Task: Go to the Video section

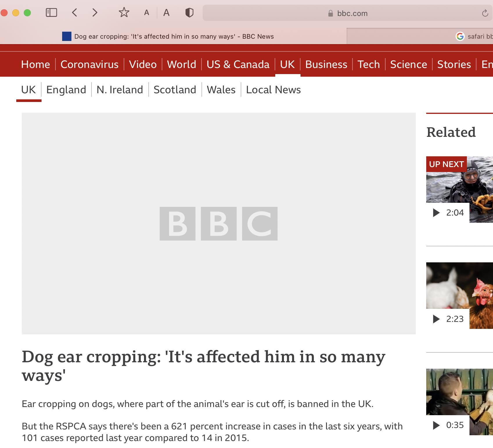Action: coord(143,64)
